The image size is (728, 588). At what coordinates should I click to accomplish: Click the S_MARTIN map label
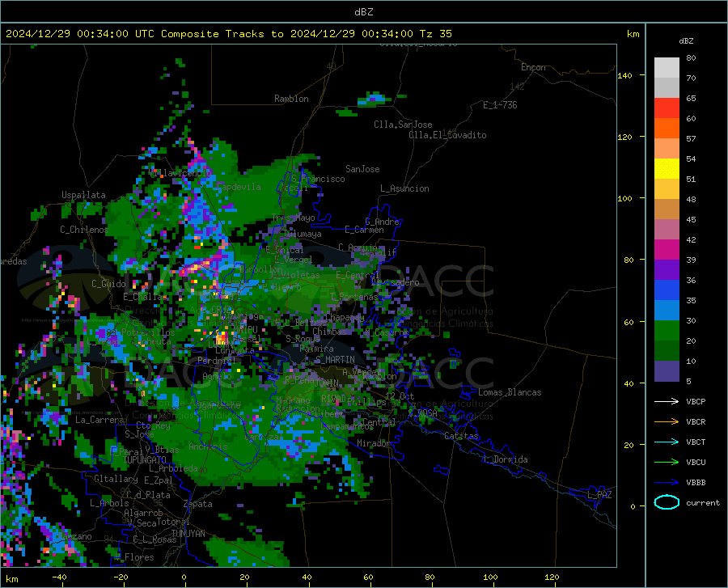(x=335, y=360)
